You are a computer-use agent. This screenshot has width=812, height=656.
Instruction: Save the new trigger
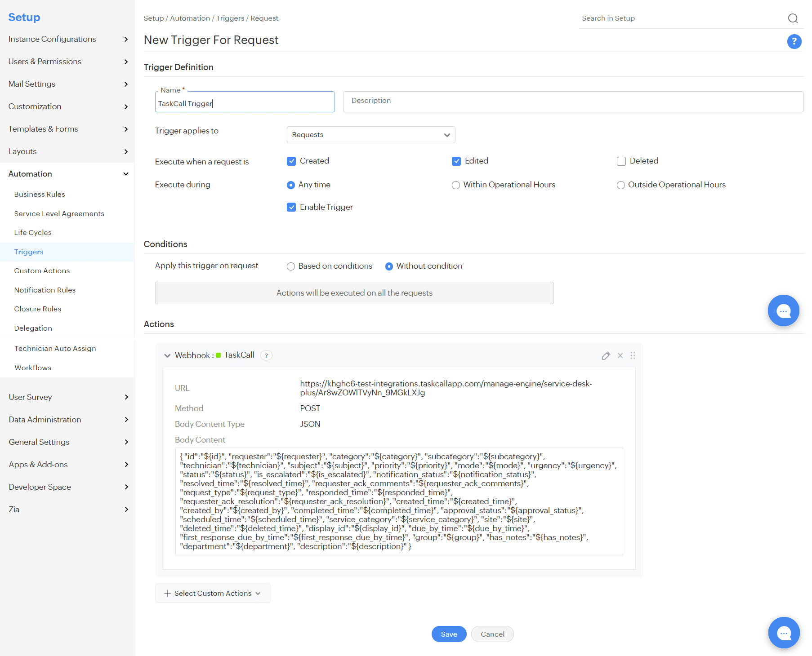click(x=449, y=634)
